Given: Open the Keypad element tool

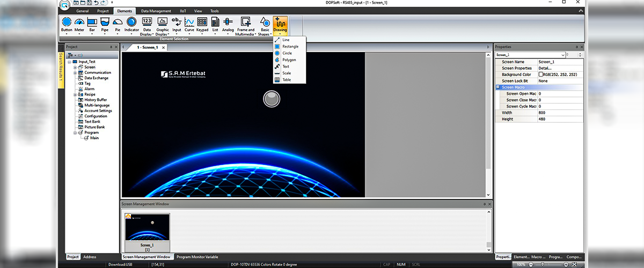Looking at the screenshot, I should tap(202, 23).
